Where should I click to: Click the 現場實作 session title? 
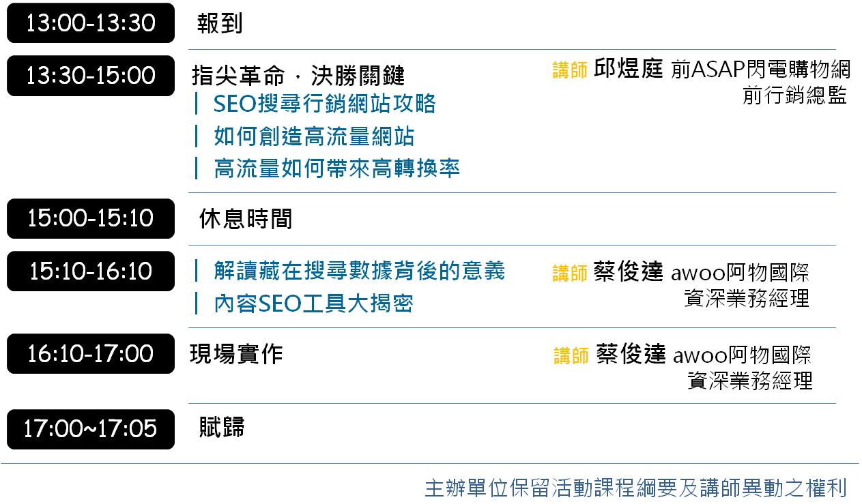(x=236, y=354)
